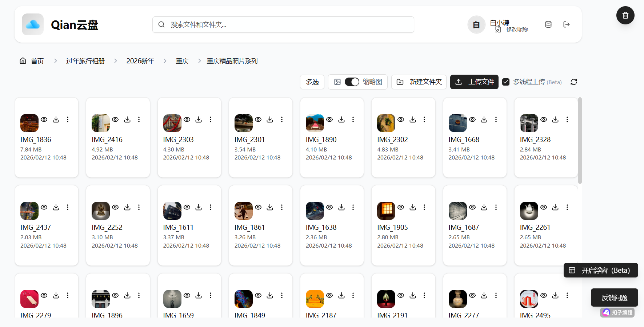
Task: Click the Qian云盘 cloud logo
Action: coord(33,24)
